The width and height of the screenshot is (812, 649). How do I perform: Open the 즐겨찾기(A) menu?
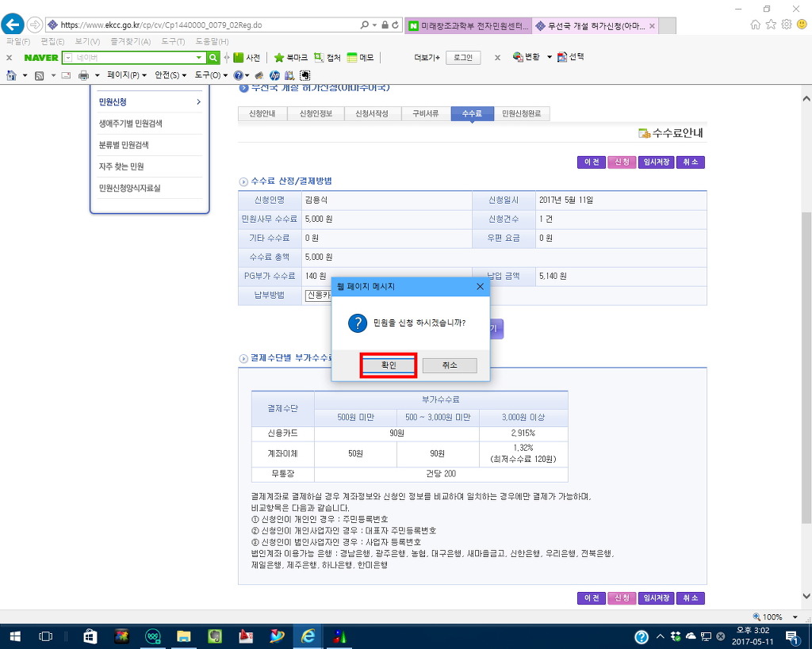pyautogui.click(x=131, y=41)
